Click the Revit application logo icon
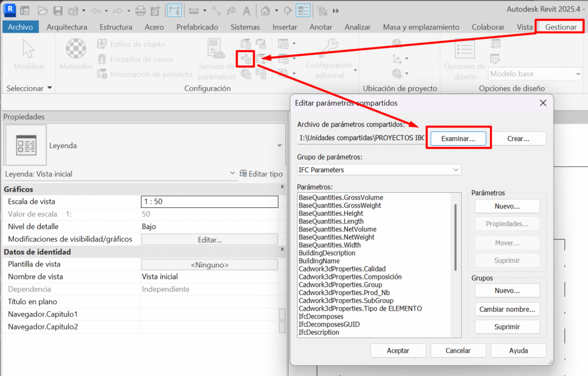 pos(9,10)
